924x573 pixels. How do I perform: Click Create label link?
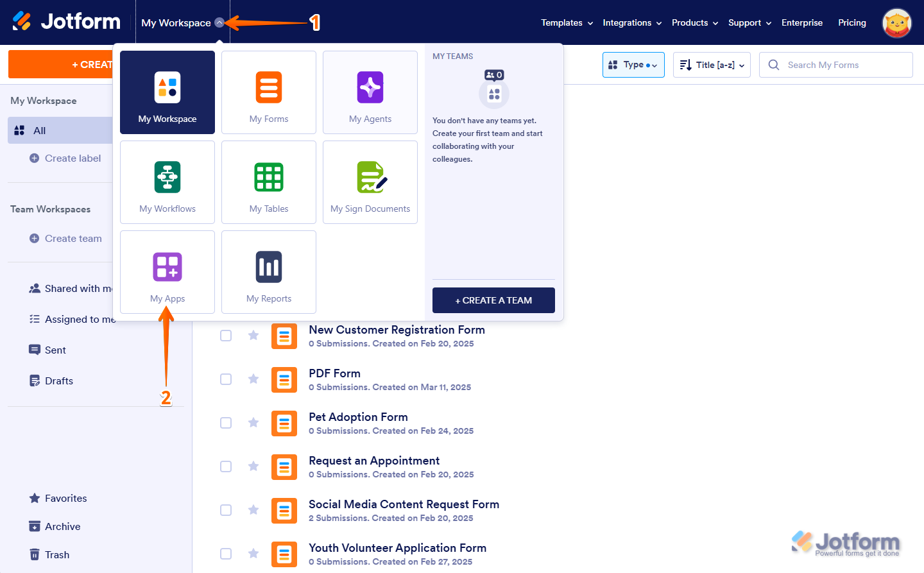65,158
